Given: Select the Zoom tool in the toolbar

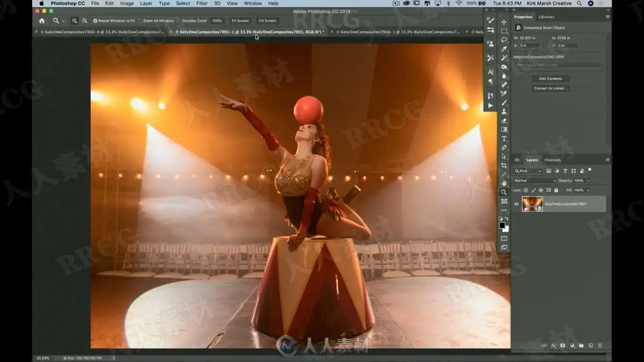Looking at the screenshot, I should click(x=504, y=192).
